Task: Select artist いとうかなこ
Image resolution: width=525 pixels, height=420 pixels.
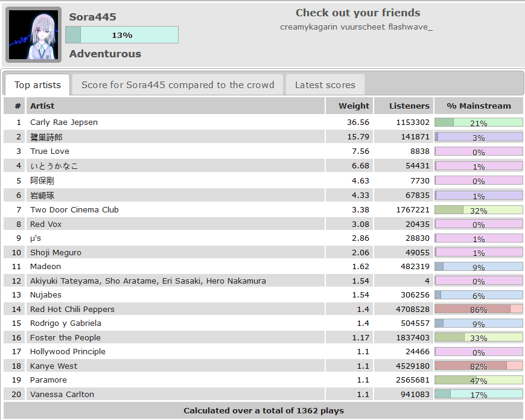Action: pos(54,166)
